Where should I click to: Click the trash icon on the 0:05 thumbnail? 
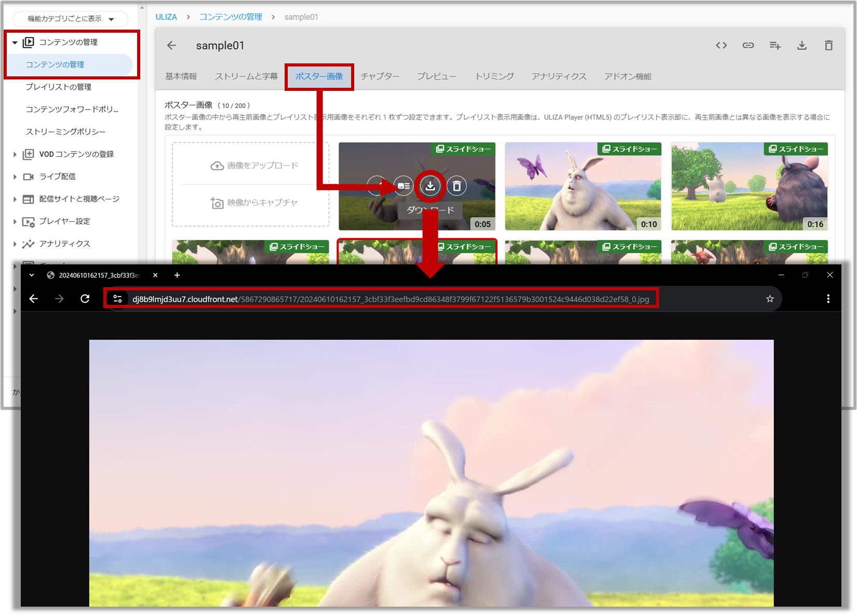tap(457, 185)
